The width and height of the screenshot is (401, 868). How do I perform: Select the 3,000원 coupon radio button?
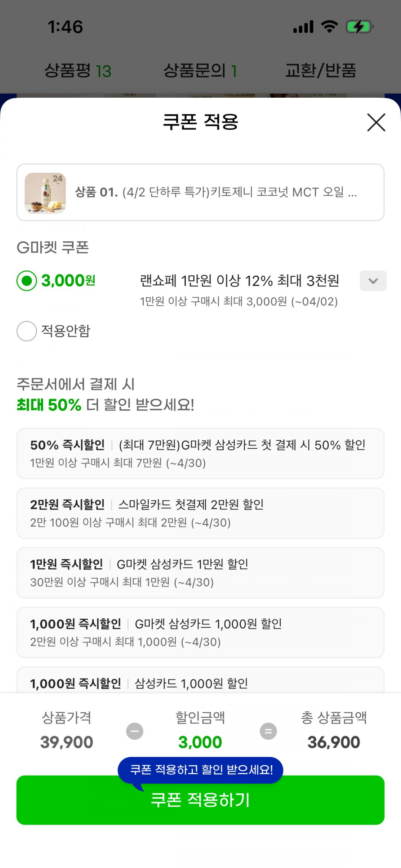pyautogui.click(x=27, y=281)
